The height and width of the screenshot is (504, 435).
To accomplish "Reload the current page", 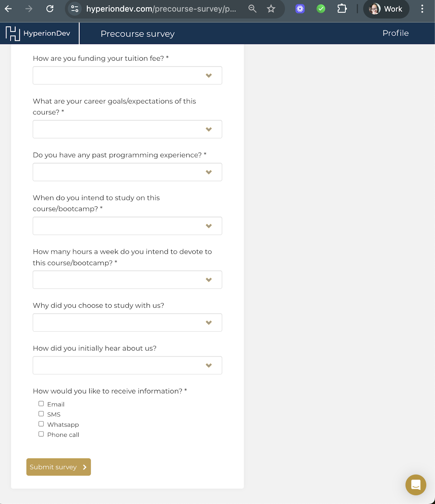I will [50, 9].
